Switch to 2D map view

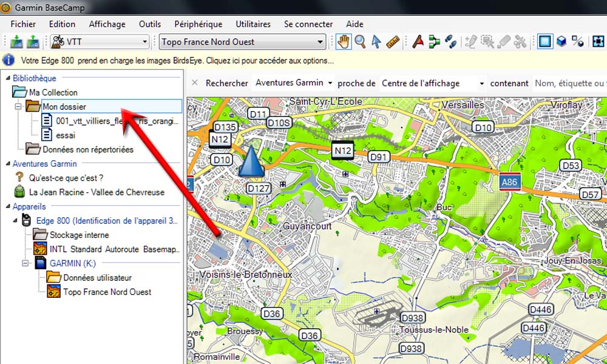pyautogui.click(x=544, y=41)
